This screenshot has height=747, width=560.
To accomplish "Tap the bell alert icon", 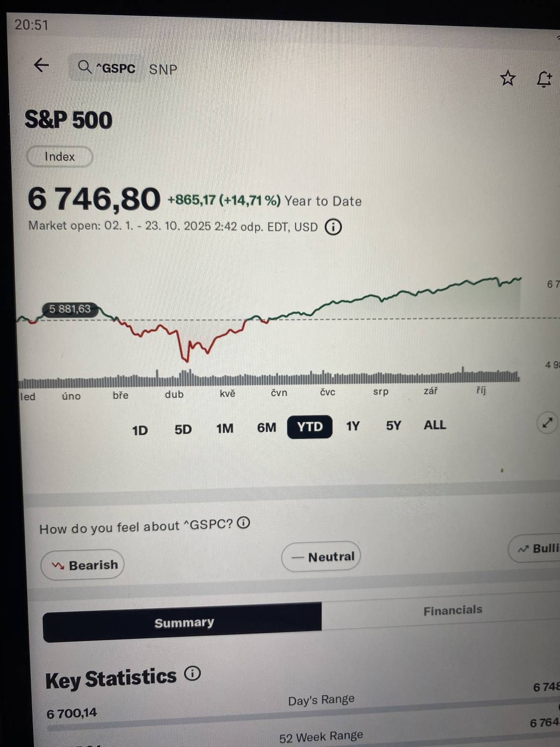I will click(x=544, y=79).
